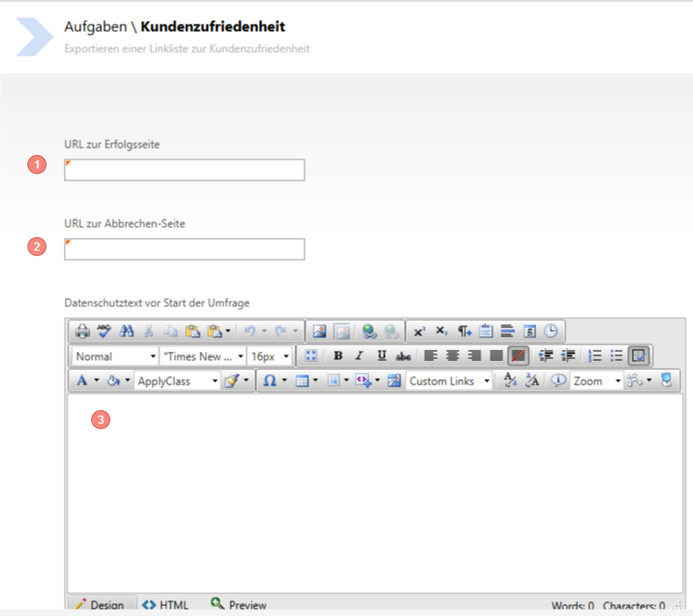The width and height of the screenshot is (693, 616).
Task: Run the spell checker tool
Action: (x=104, y=332)
